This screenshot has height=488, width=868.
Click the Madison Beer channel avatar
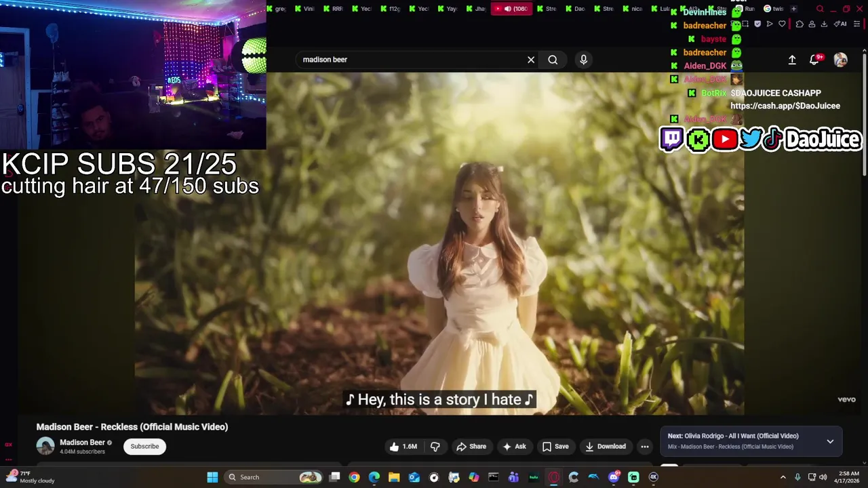pos(45,446)
